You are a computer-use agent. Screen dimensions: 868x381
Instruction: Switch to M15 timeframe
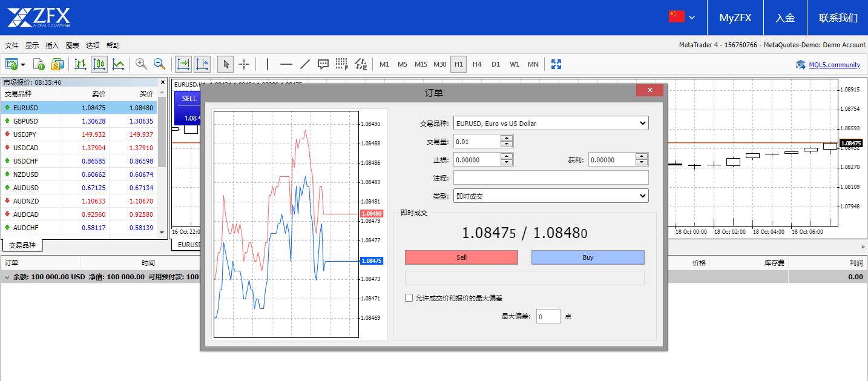pos(421,64)
